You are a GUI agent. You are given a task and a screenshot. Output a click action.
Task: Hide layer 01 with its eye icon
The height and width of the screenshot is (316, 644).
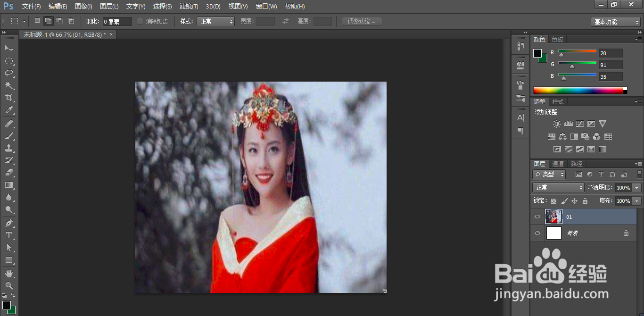537,217
